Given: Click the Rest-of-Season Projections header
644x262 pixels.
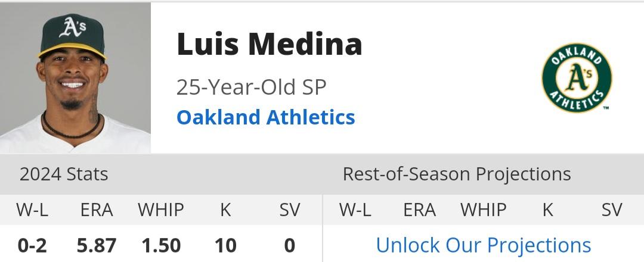Looking at the screenshot, I should (456, 174).
